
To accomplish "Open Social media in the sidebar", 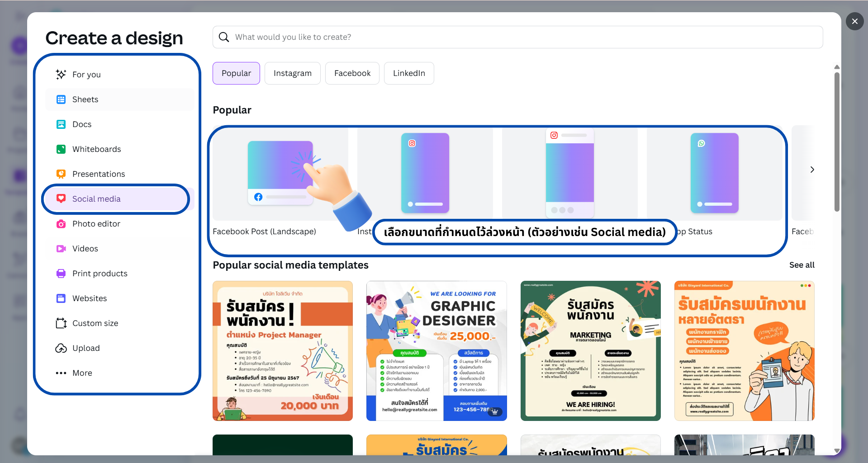I will [x=96, y=199].
